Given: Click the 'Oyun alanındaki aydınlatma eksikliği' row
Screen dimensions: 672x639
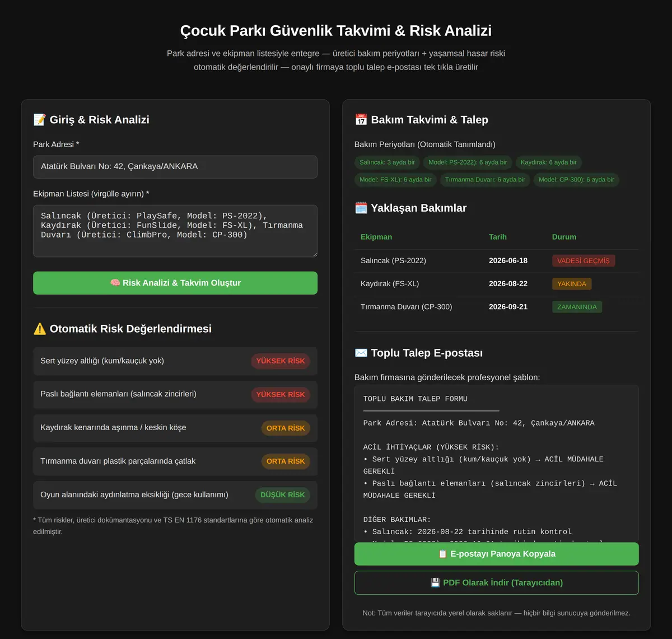Looking at the screenshot, I should coord(175,495).
